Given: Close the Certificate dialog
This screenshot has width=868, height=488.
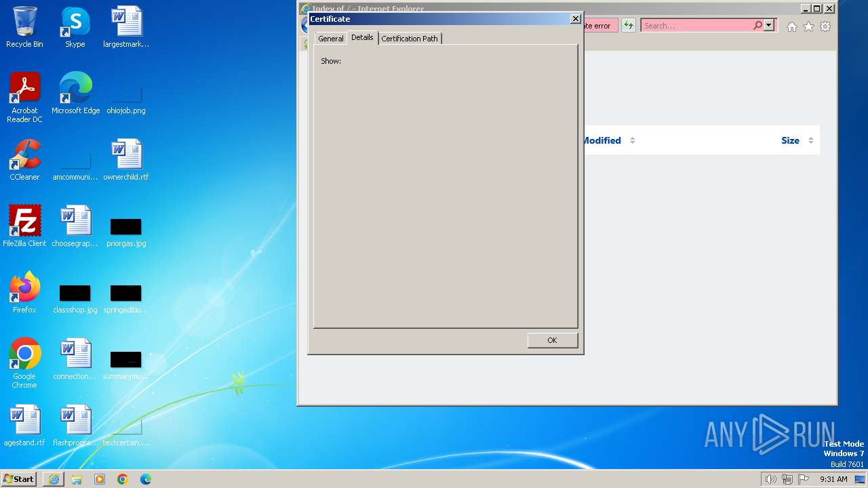Looking at the screenshot, I should coord(576,19).
